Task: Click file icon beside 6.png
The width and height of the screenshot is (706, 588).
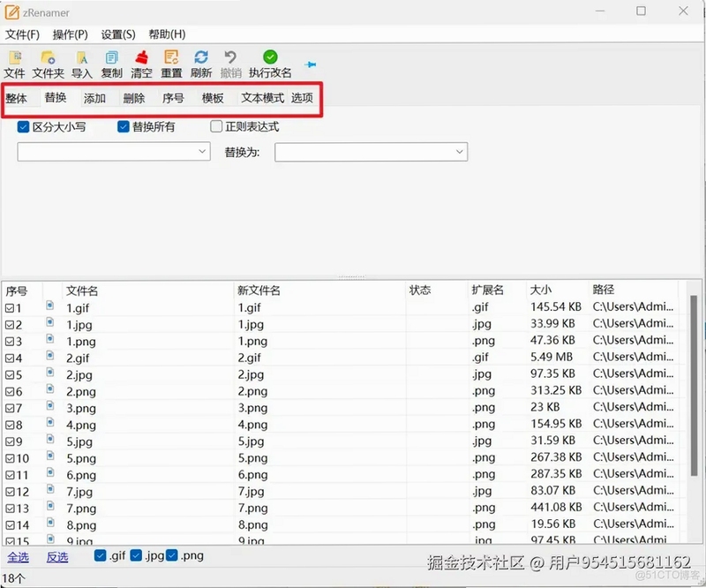Action: coord(50,472)
